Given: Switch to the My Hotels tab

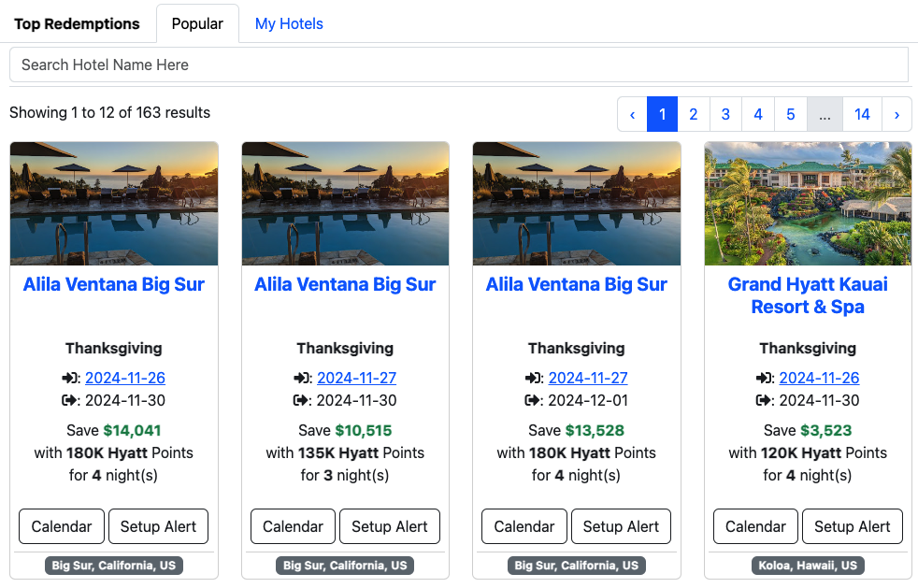Looking at the screenshot, I should click(289, 24).
